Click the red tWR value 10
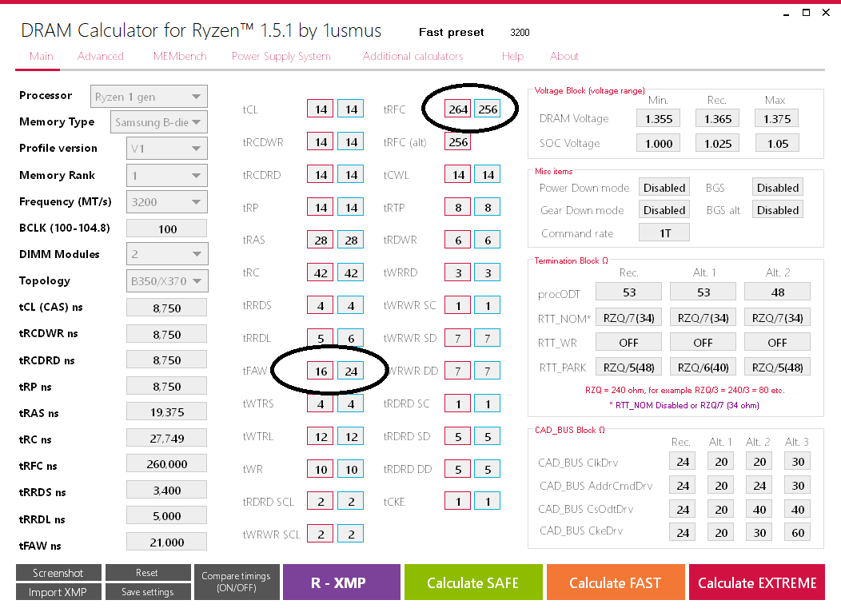 321,469
